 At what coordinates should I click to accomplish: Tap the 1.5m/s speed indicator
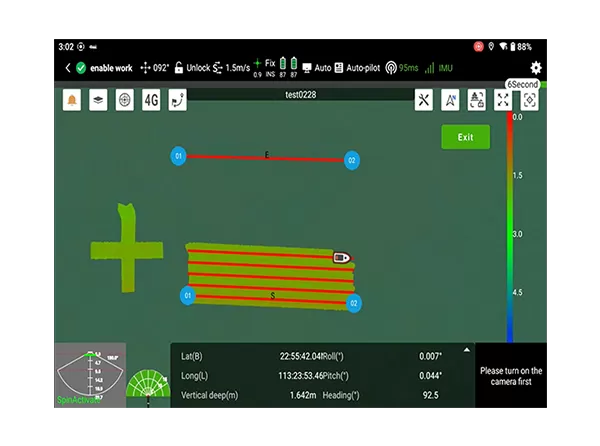[232, 68]
